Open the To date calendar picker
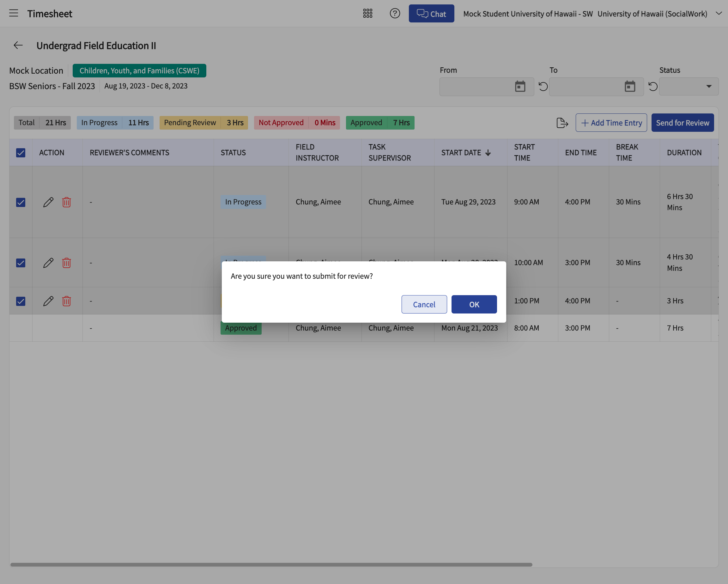Screen dimensions: 728x584 pos(630,87)
